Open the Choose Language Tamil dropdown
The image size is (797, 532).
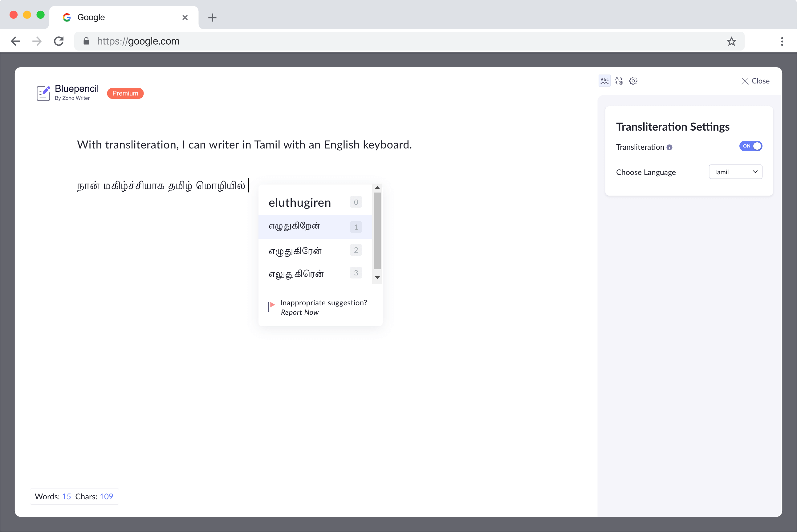pos(735,172)
